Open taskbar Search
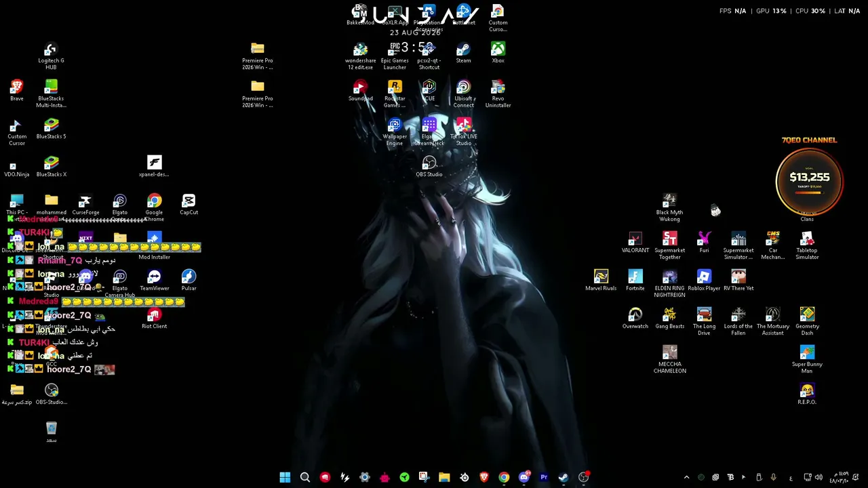 [x=305, y=477]
